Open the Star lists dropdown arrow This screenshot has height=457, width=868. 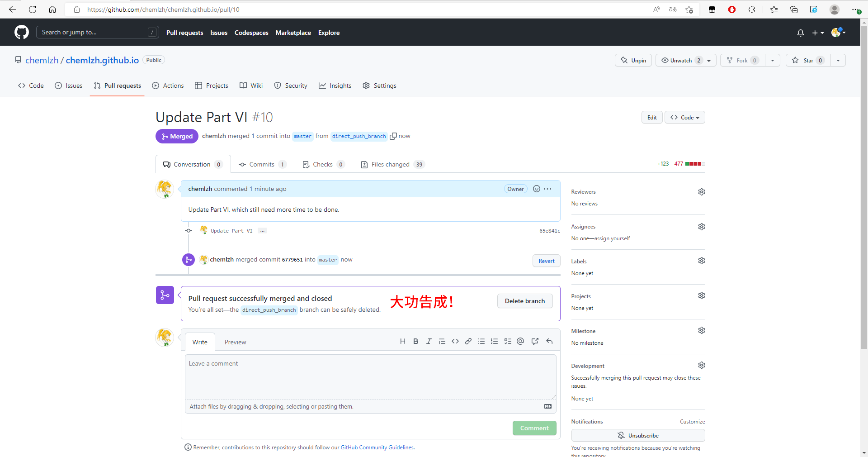click(x=838, y=60)
